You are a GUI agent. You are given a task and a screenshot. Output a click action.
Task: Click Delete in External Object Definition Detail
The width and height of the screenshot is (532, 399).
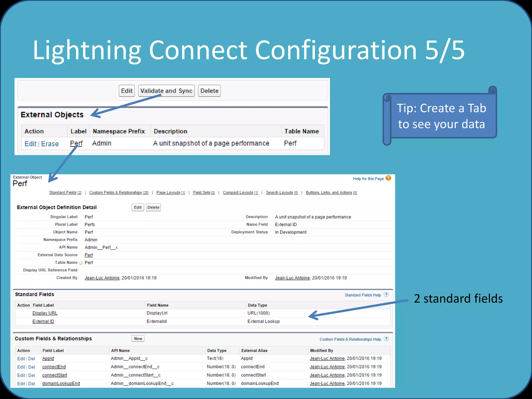(153, 207)
